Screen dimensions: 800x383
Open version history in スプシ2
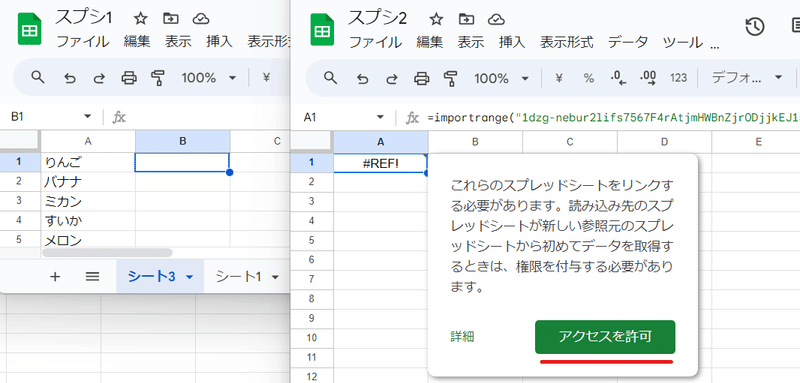(x=755, y=27)
